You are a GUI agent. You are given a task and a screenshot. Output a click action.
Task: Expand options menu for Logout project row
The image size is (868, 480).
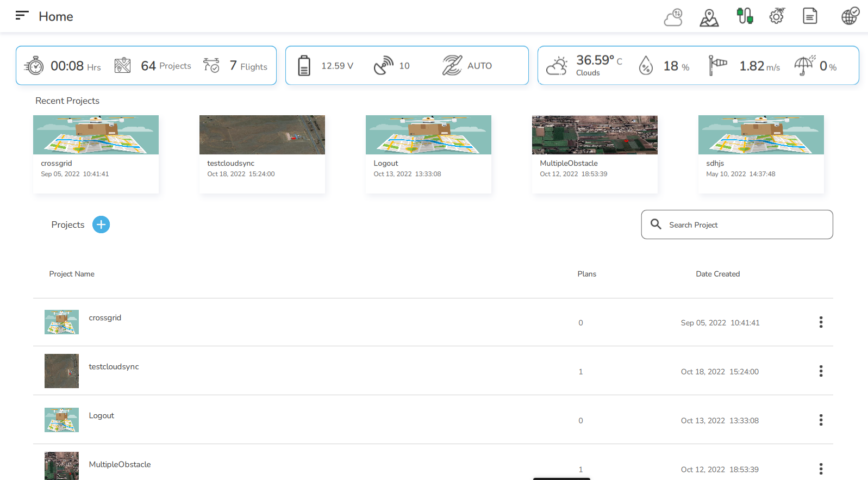click(821, 420)
